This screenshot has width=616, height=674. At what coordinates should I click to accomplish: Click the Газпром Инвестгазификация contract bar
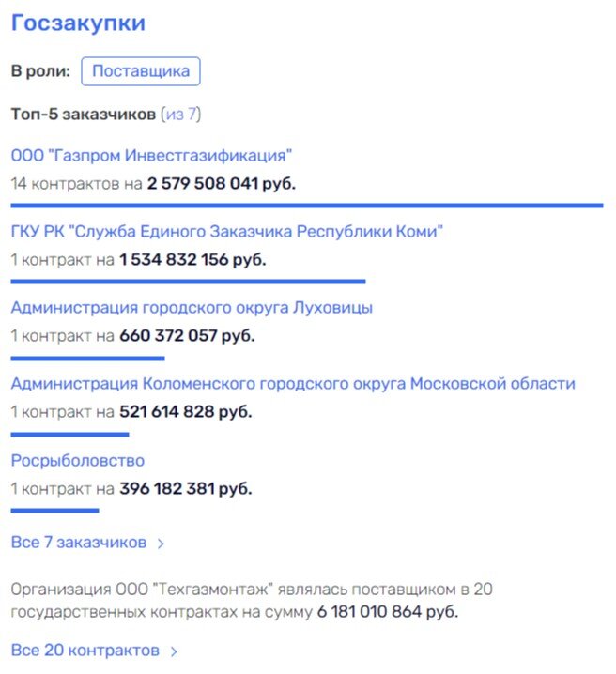307,206
